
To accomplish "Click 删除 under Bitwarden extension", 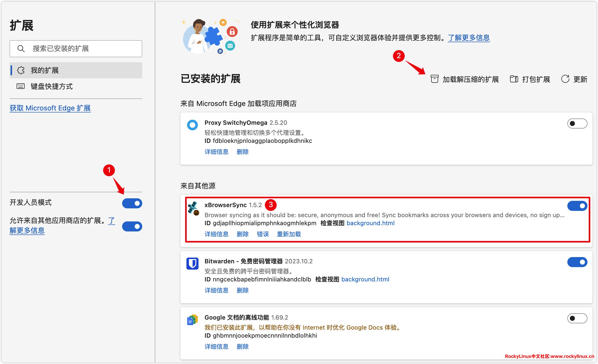I will 242,290.
